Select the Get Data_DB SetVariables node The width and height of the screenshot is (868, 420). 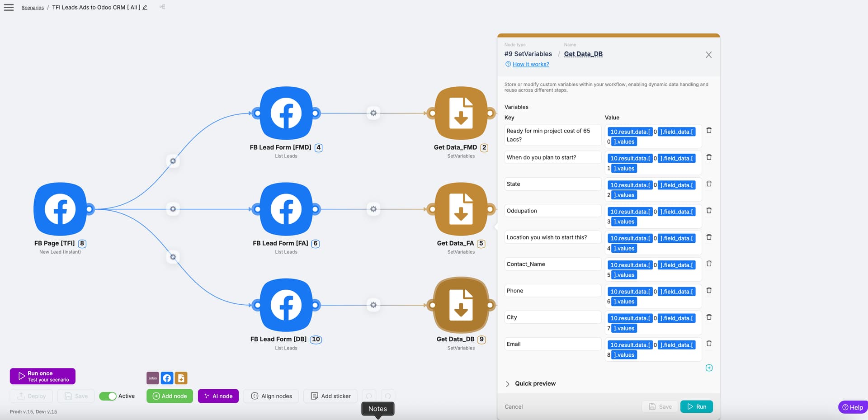461,305
